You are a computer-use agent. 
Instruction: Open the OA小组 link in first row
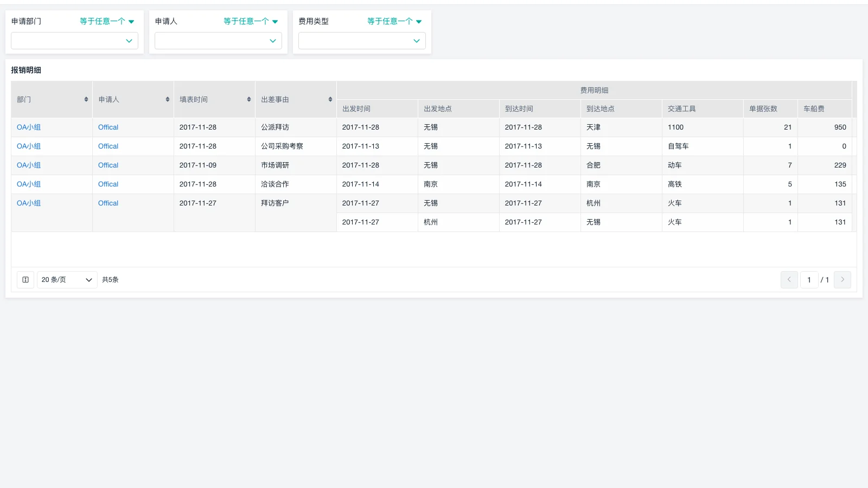tap(28, 127)
